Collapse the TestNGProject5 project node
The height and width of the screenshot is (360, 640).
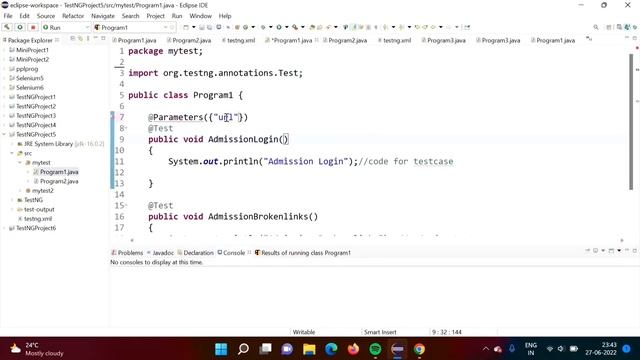coord(4,134)
